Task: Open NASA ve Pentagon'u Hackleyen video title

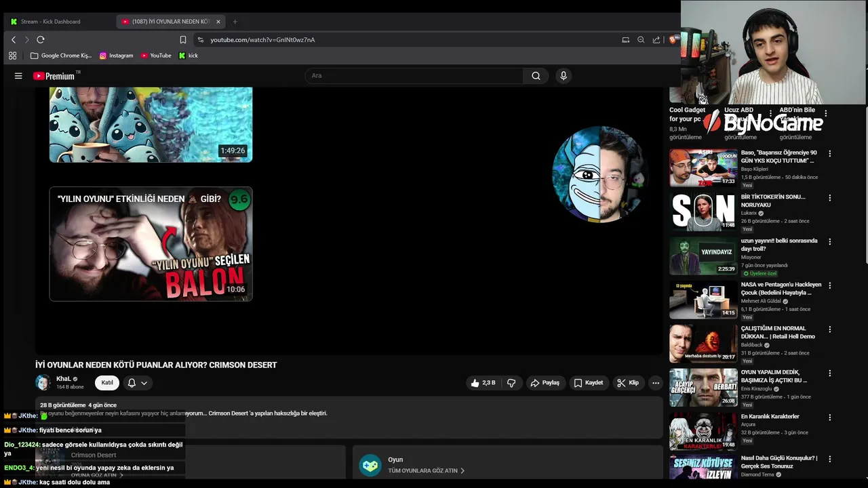Action: (x=781, y=289)
